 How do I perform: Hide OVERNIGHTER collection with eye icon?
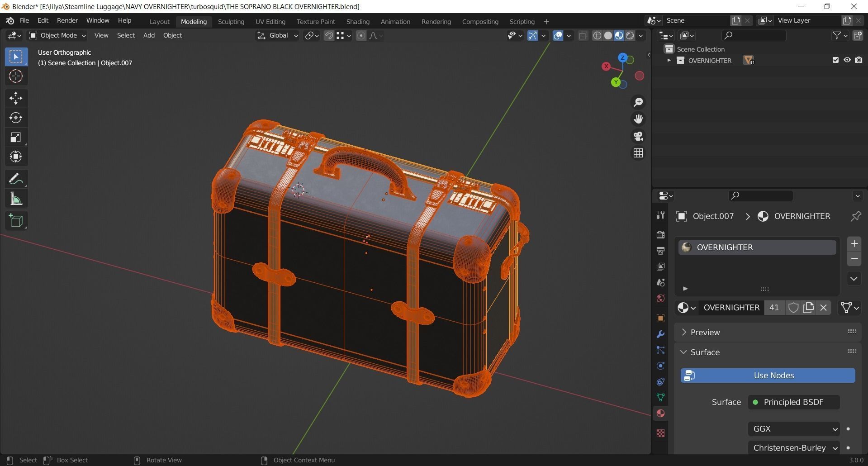click(847, 60)
